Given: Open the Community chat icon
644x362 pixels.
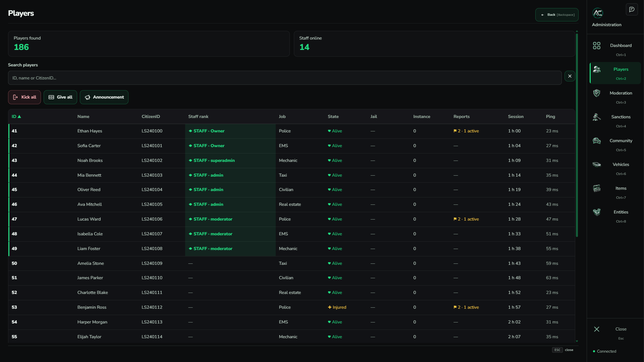Looking at the screenshot, I should (596, 141).
